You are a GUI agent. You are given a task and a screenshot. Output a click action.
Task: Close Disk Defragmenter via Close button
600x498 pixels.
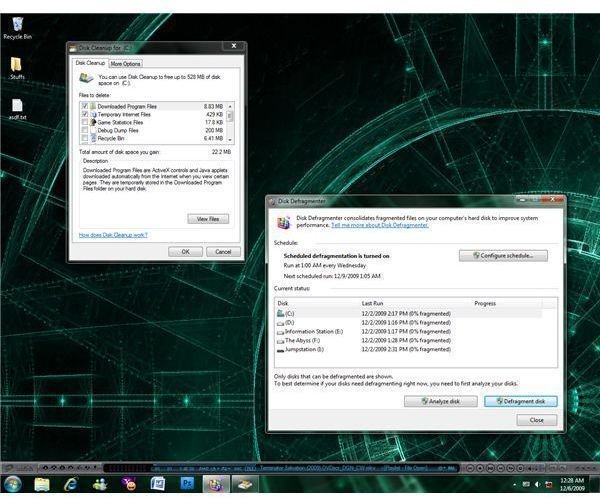coord(537,420)
